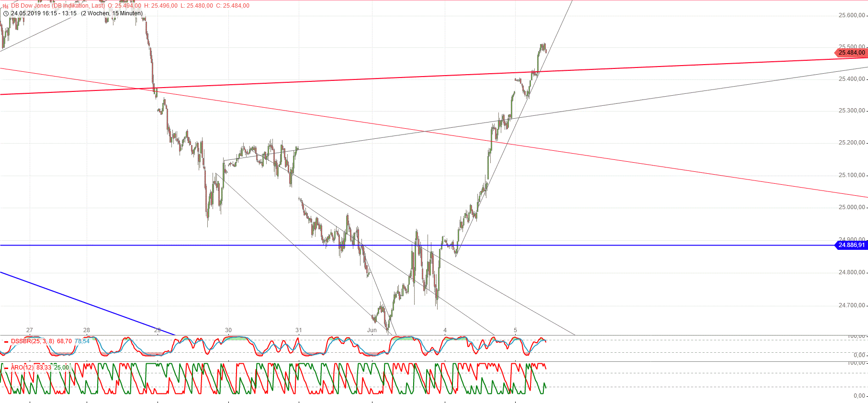Click the 25.000,00 price axis label

click(852, 207)
